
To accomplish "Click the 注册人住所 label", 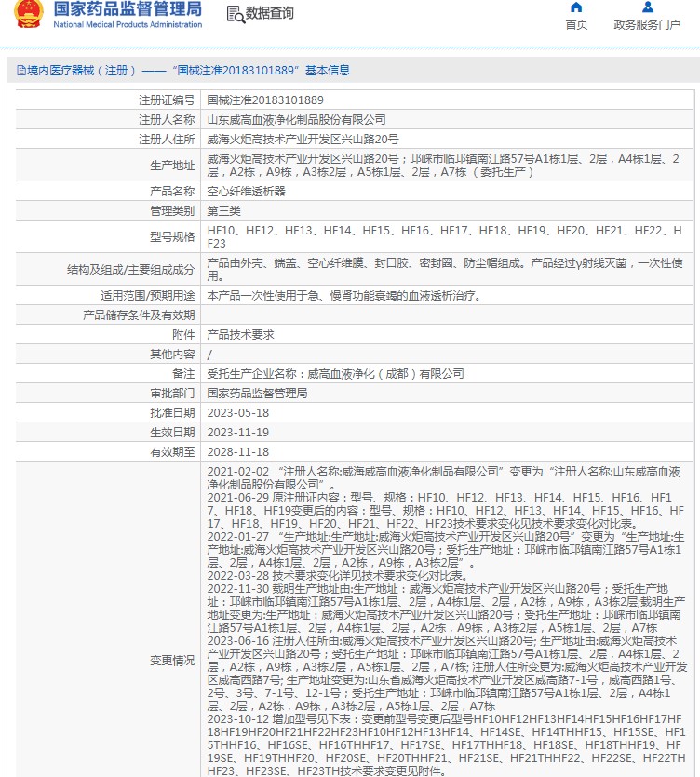I will coord(167,140).
